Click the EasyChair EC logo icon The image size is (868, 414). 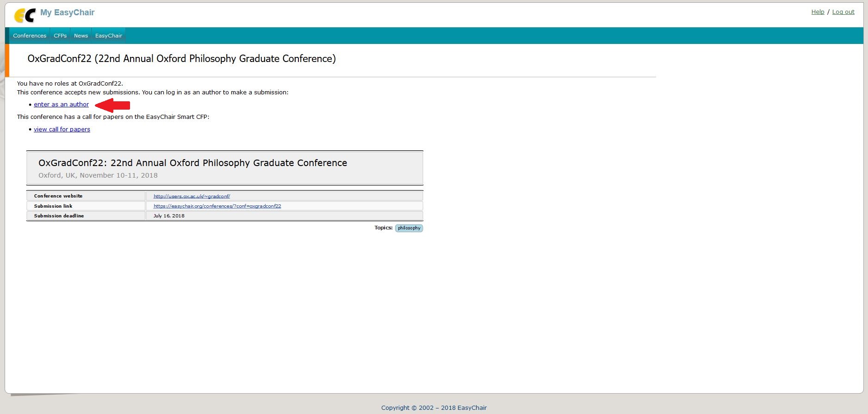point(25,15)
